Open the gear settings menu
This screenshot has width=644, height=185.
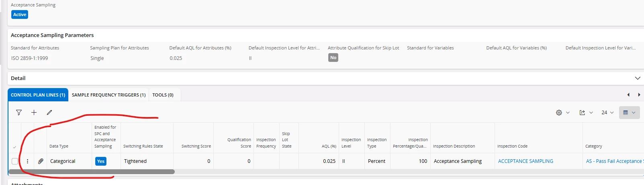pyautogui.click(x=563, y=113)
